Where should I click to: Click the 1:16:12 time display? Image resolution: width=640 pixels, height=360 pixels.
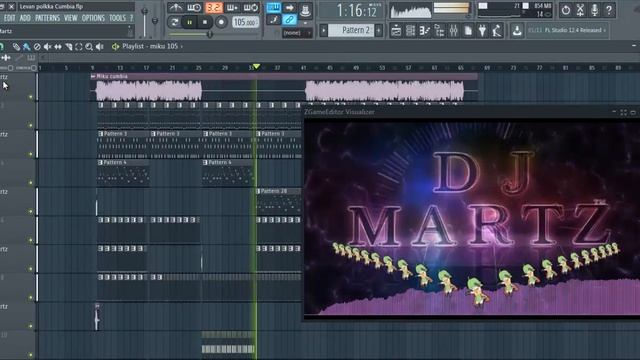pos(352,11)
